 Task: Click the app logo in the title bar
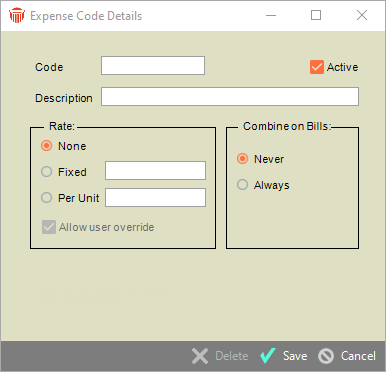click(17, 15)
